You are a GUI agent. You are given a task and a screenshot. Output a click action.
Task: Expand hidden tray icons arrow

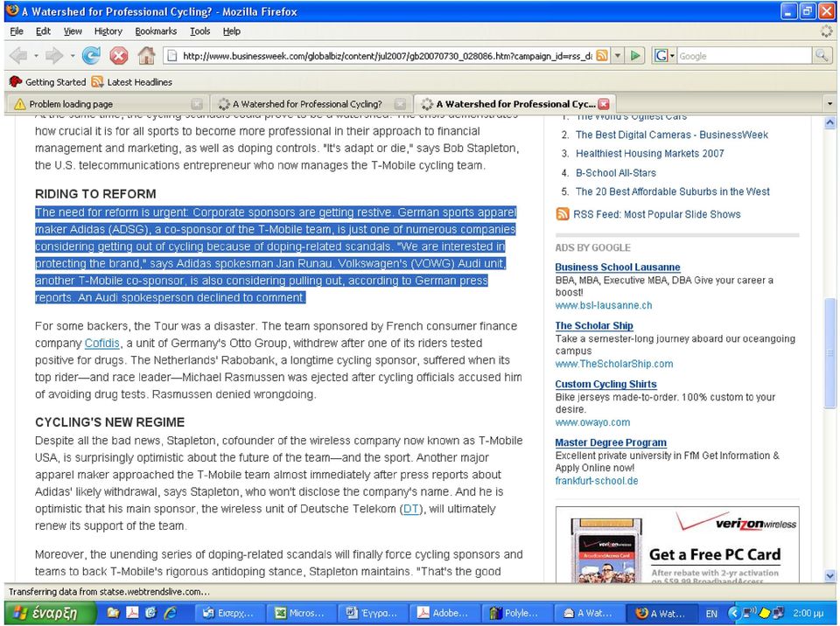[x=734, y=613]
